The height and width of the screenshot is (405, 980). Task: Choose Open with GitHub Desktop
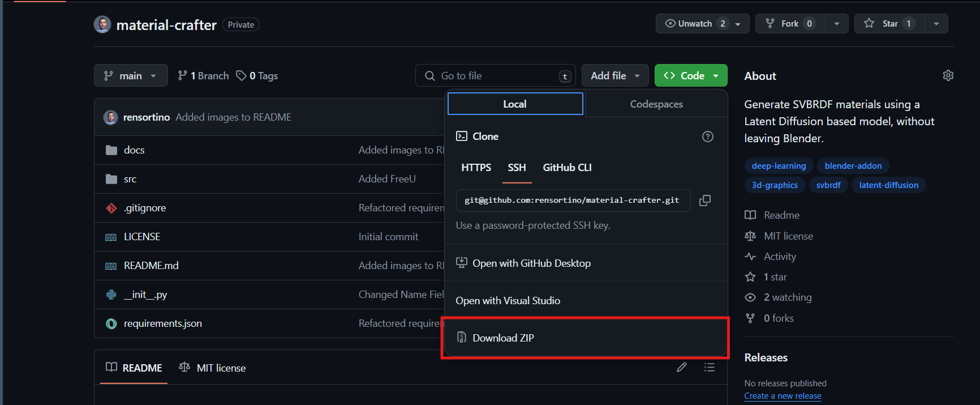point(586,263)
